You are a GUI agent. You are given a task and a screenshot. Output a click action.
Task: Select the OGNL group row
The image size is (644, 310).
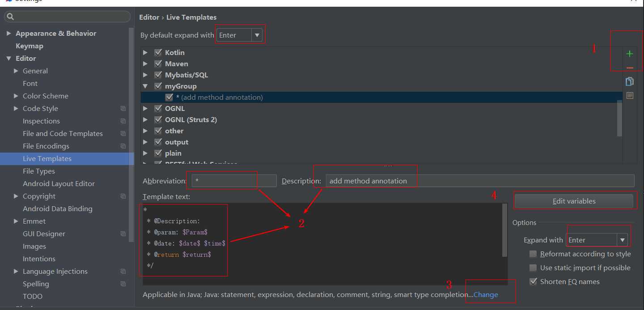tap(381, 108)
